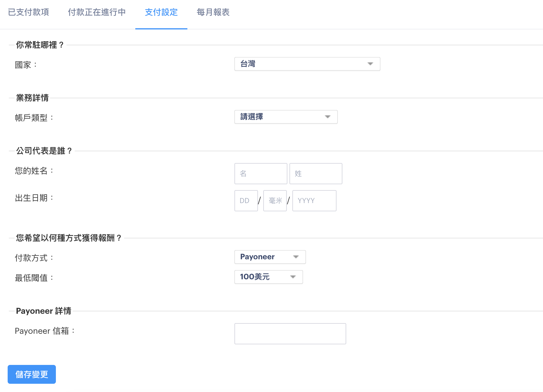Click the Payoneer 詳情 section heading

point(44,311)
